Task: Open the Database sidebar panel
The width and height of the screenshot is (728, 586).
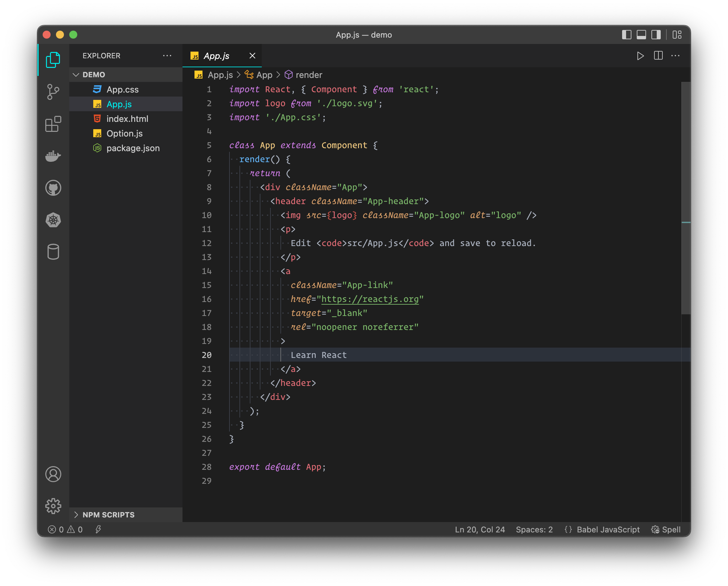Action: (x=53, y=252)
